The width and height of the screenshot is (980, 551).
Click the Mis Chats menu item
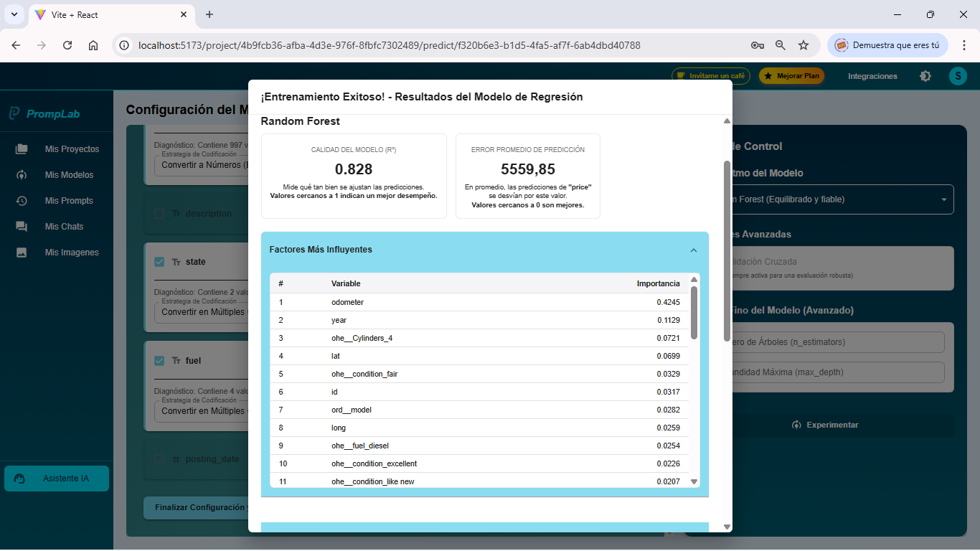coord(64,227)
